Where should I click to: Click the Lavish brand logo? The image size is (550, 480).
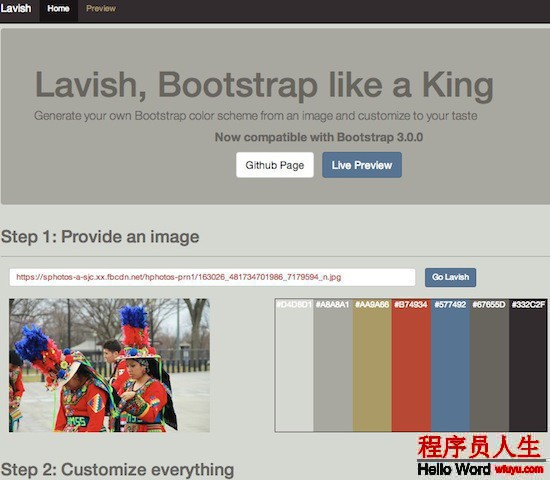(16, 8)
